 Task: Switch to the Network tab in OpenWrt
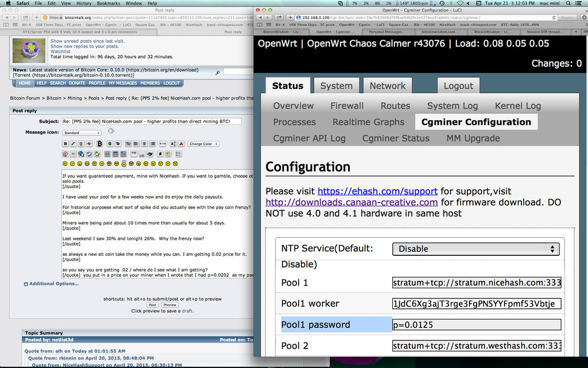[x=388, y=86]
